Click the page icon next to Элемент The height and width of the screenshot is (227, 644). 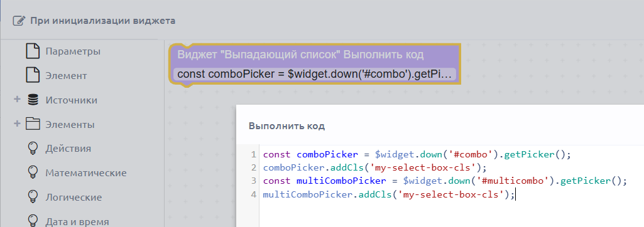33,76
